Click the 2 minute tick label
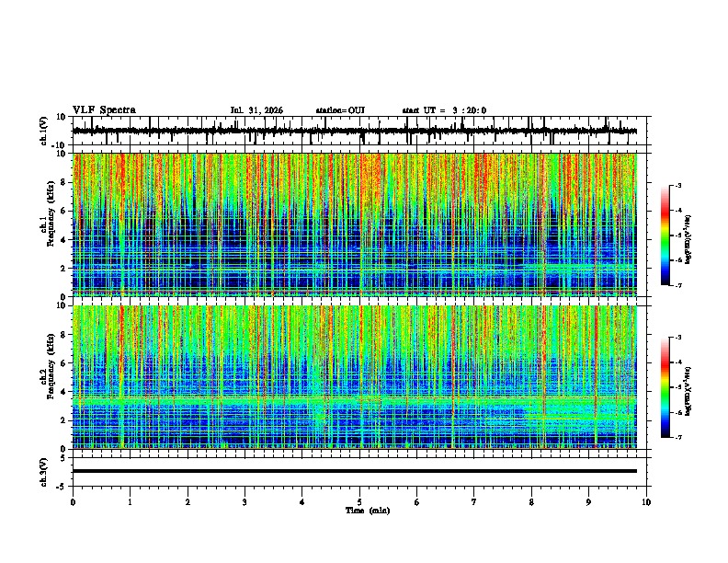 [x=188, y=502]
